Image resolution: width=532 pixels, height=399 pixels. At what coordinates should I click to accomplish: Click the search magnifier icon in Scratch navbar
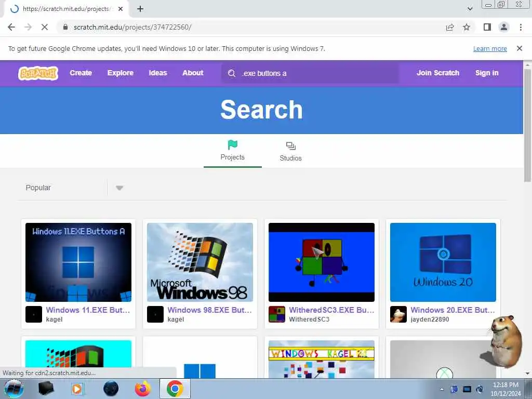point(231,73)
